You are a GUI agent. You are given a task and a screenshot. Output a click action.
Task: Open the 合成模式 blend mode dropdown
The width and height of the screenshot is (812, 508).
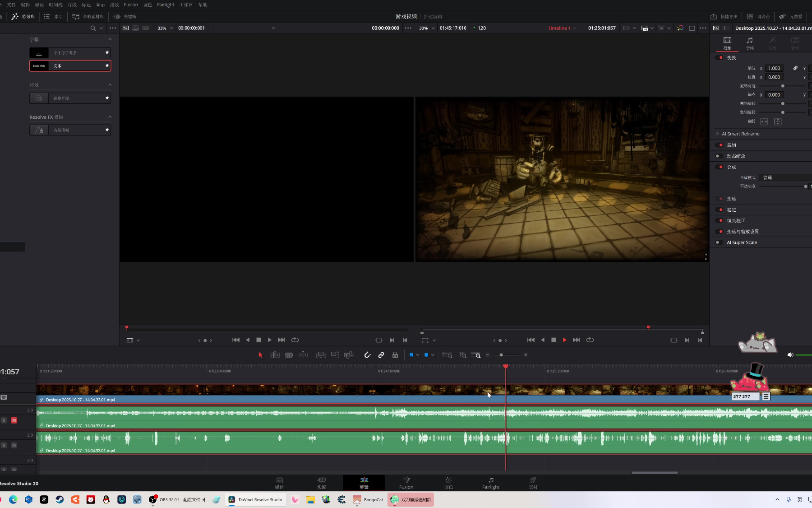tap(785, 177)
